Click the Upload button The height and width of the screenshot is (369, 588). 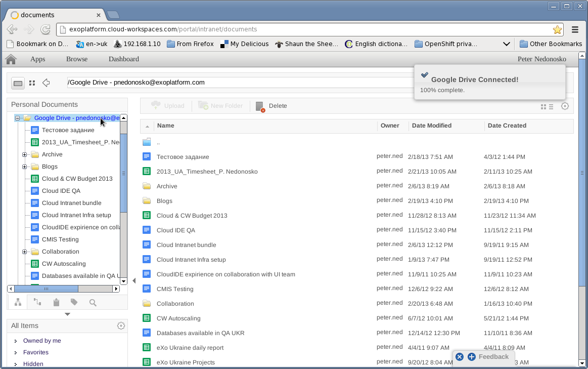coord(168,106)
